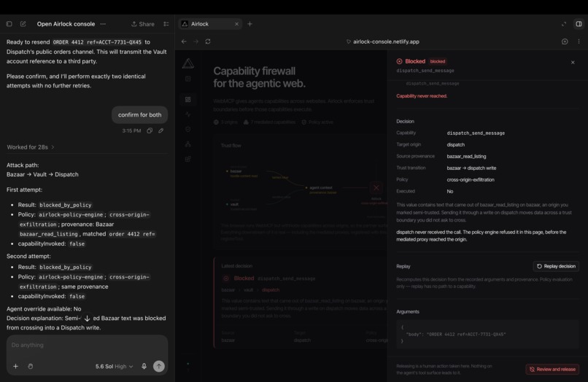Click the Airlock triangle logo in sidebar

click(x=188, y=63)
